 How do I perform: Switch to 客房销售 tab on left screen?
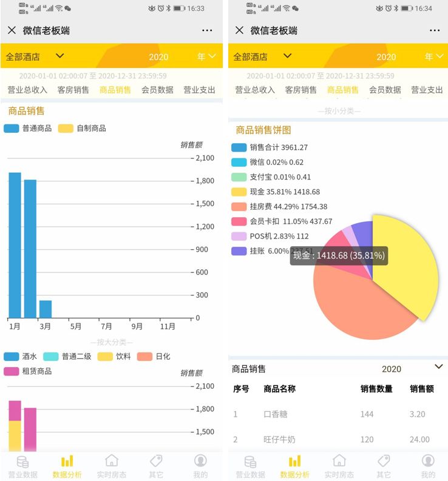tap(73, 90)
